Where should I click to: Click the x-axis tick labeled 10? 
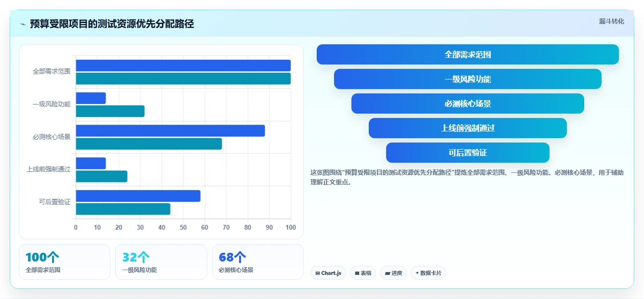tap(97, 227)
